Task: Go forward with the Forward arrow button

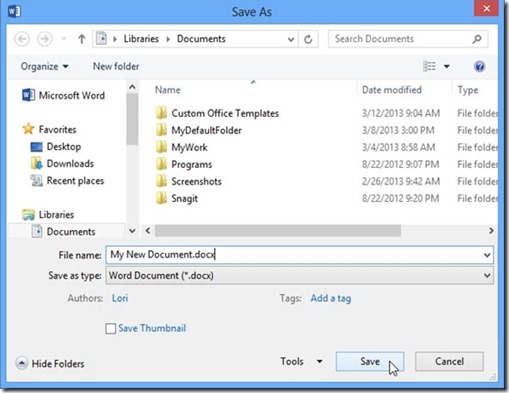Action: 44,39
